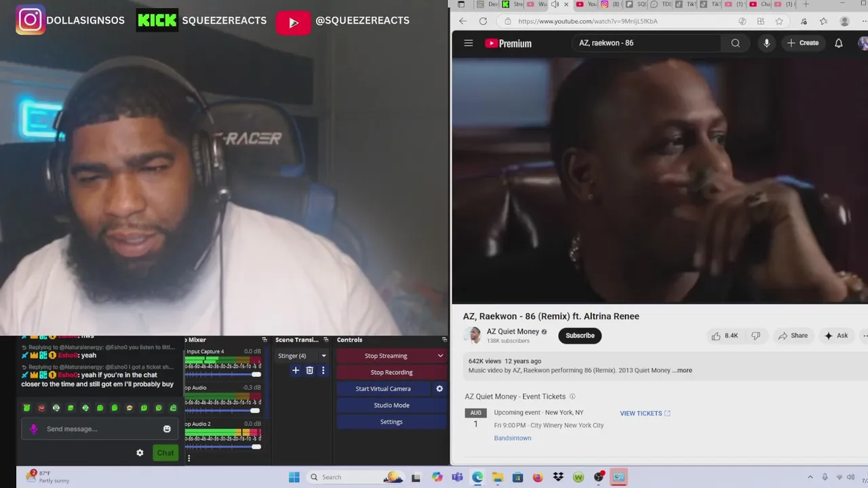The width and height of the screenshot is (868, 488).
Task: Click Stop Streaming button
Action: [386, 356]
